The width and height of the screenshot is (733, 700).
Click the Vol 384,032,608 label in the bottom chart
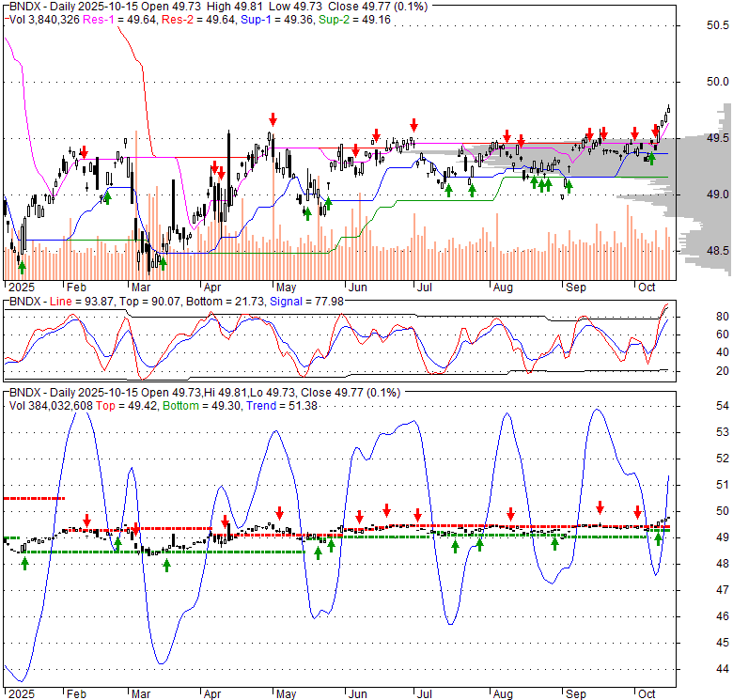pyautogui.click(x=51, y=406)
